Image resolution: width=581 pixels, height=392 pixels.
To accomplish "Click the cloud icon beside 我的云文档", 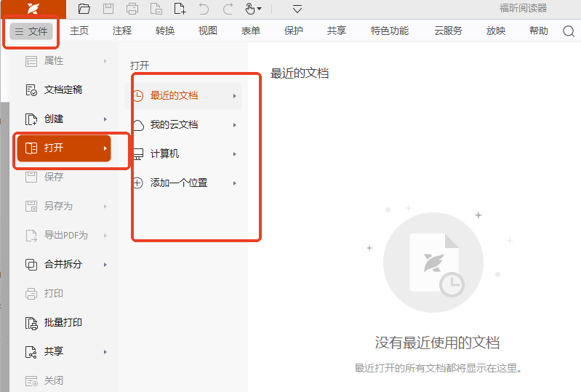I will click(138, 125).
